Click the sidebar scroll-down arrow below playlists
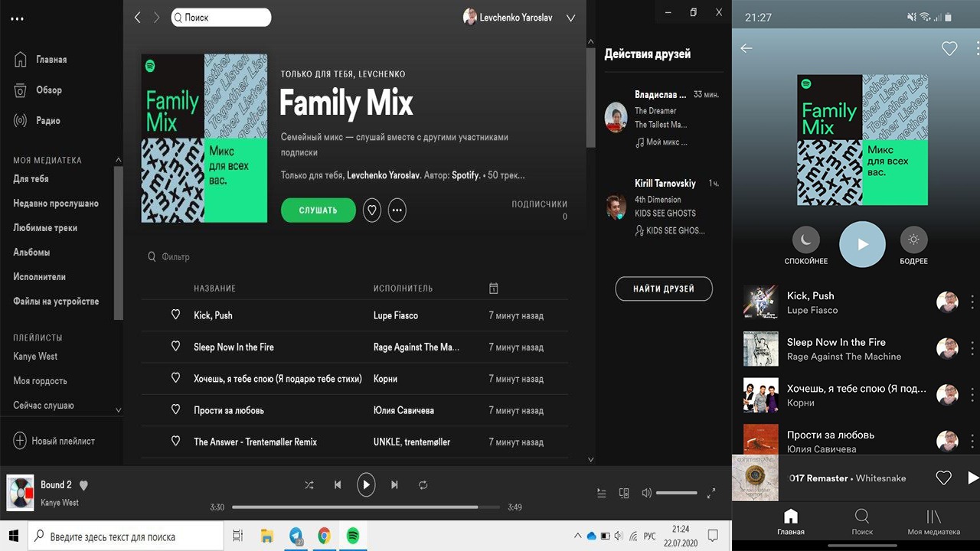Image resolution: width=980 pixels, height=551 pixels. click(x=118, y=410)
